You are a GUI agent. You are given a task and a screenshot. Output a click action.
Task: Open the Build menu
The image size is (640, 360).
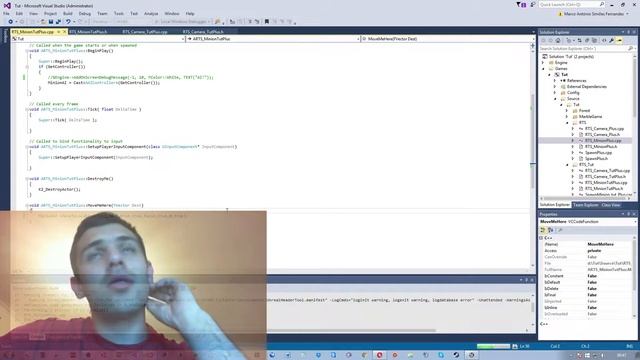tap(68, 13)
